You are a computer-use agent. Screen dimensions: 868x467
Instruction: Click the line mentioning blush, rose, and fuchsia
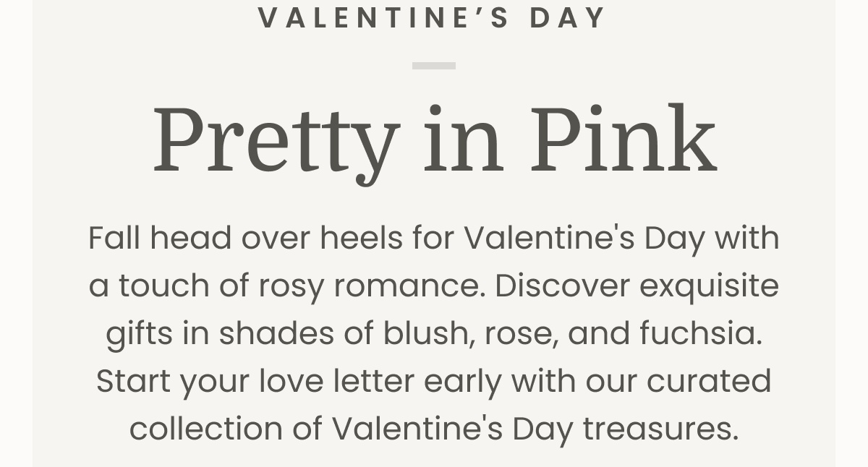coord(434,334)
